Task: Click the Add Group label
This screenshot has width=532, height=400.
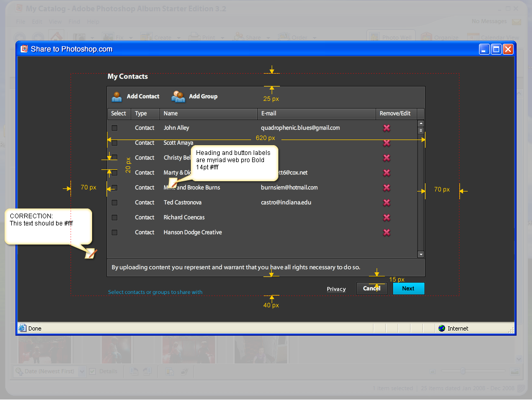Action: [x=203, y=96]
